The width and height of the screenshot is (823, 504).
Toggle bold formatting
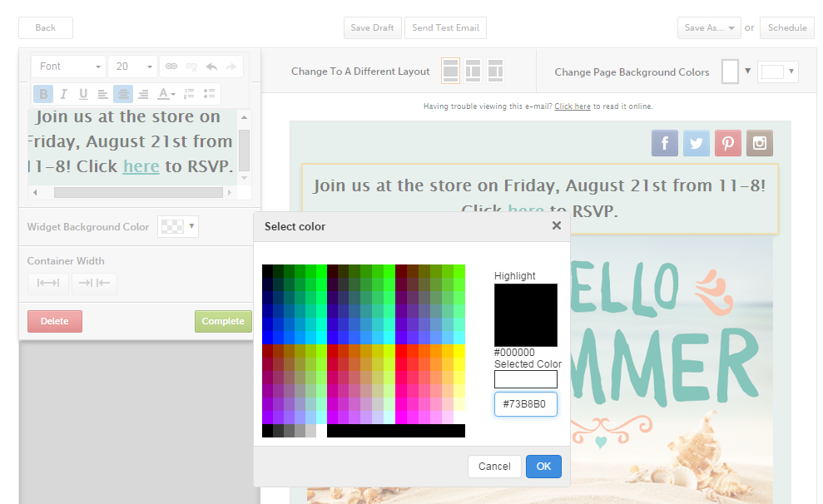coord(43,94)
